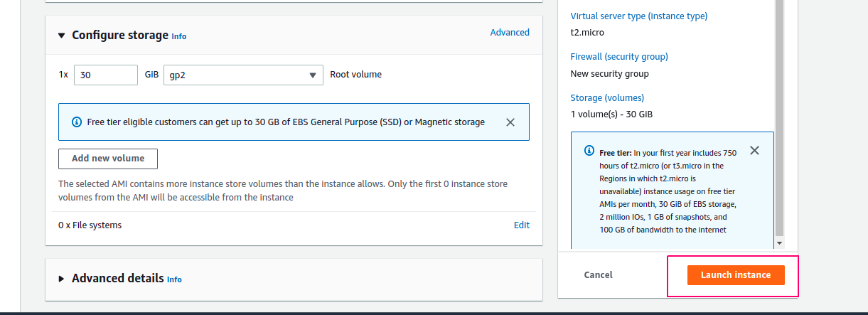Click the summary scrollbar down arrow
This screenshot has width=868, height=315.
(779, 243)
